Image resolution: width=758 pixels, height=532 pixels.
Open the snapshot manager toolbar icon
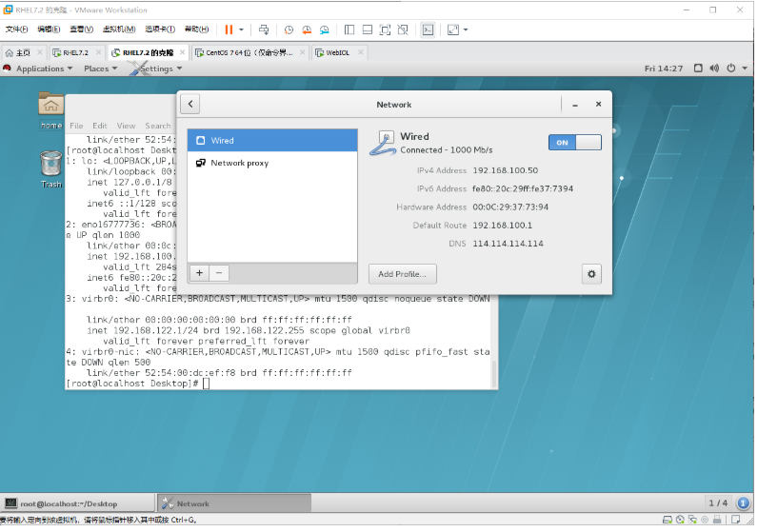click(325, 30)
